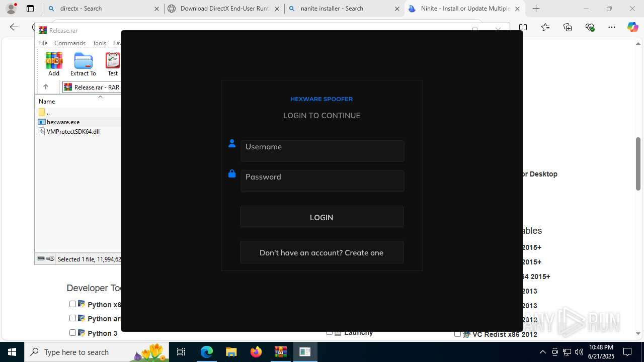Check the VC Redist x86 2012 checkbox
644x362 pixels.
click(x=457, y=334)
